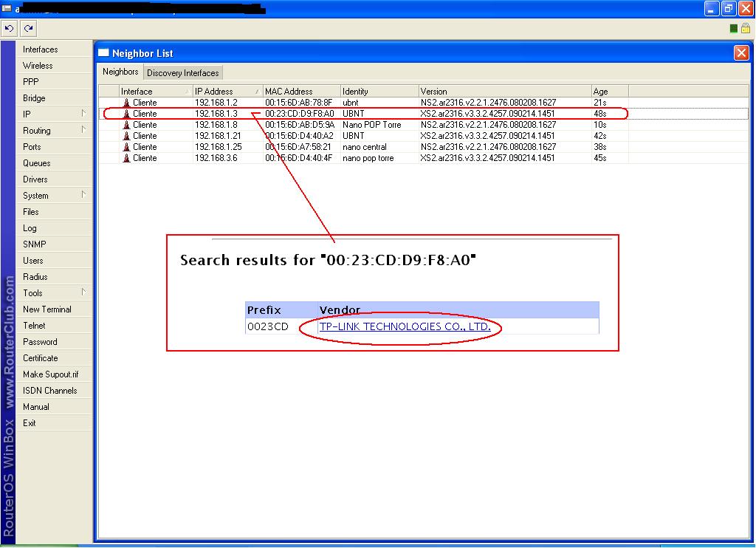Expand the Tools submenu arrow

pyautogui.click(x=83, y=292)
